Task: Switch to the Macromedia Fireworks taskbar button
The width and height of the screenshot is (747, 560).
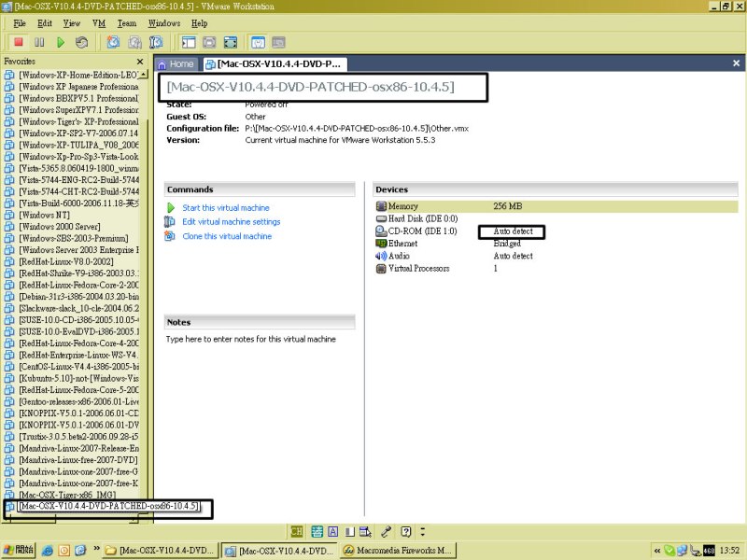Action: [400, 551]
